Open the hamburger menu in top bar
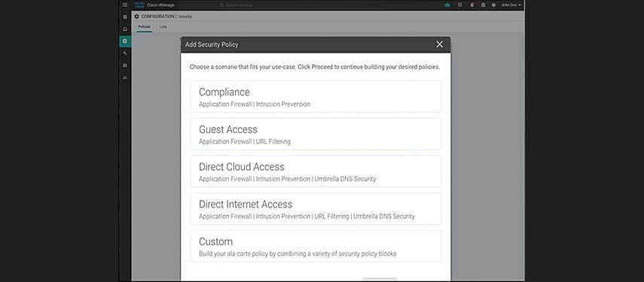Viewport: 644px width, 282px height. (125, 5)
